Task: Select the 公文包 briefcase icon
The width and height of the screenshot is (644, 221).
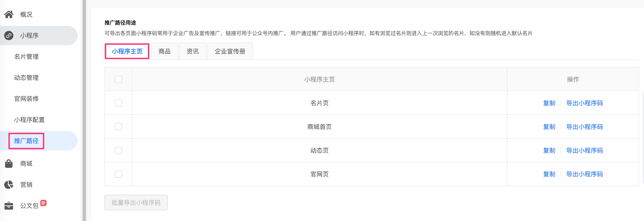Action: click(9, 206)
